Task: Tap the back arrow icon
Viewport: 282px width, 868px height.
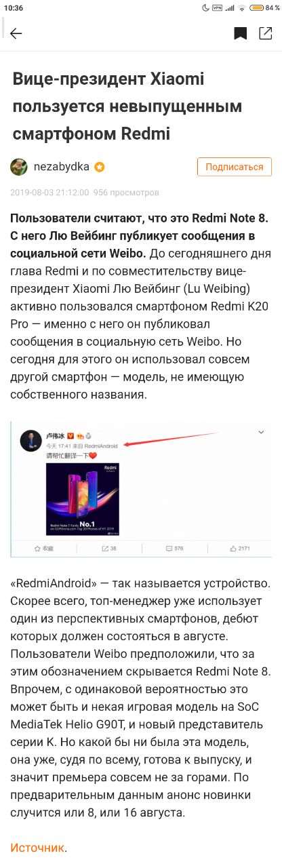Action: [16, 33]
